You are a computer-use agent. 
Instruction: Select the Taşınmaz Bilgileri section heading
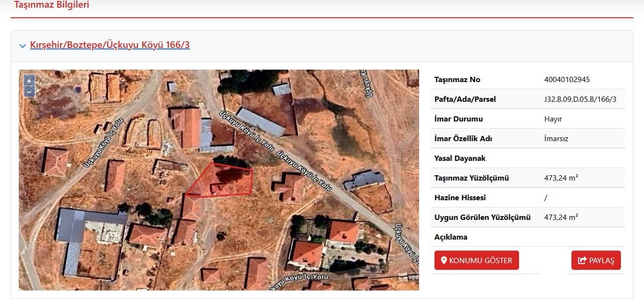[x=52, y=5]
